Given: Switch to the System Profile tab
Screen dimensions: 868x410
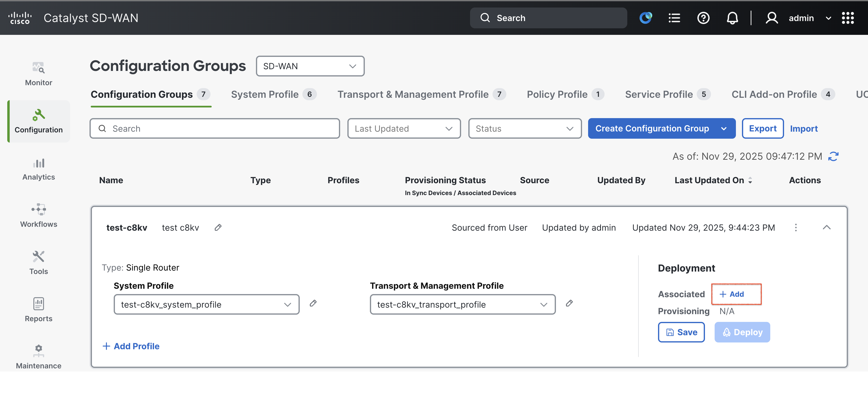Looking at the screenshot, I should pos(265,94).
